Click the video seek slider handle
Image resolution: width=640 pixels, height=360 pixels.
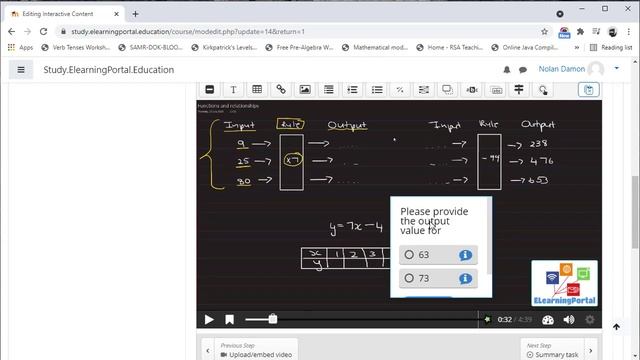[x=273, y=319]
